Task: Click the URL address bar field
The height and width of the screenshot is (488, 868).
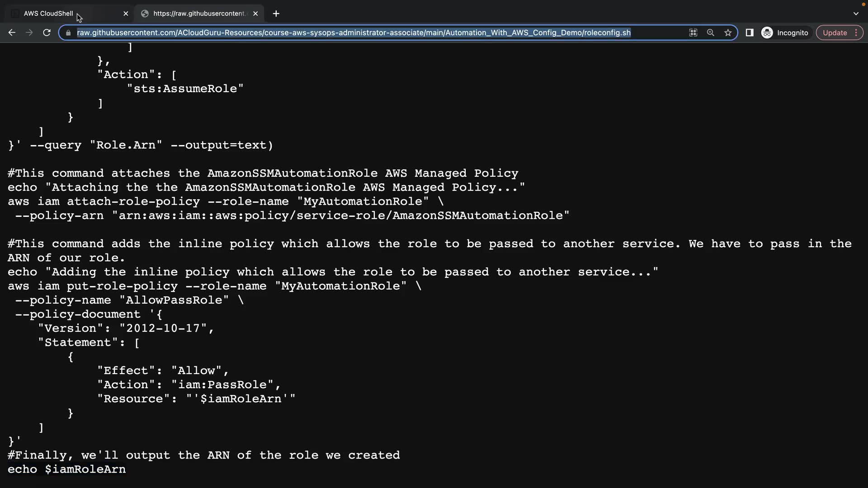Action: coord(354,33)
